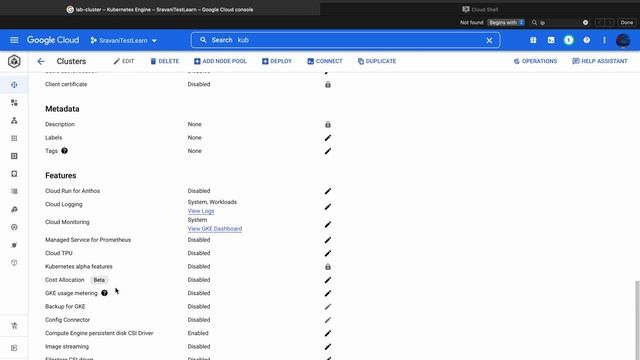640x360 pixels.
Task: Edit the GKE usage metering setting
Action: (x=328, y=293)
